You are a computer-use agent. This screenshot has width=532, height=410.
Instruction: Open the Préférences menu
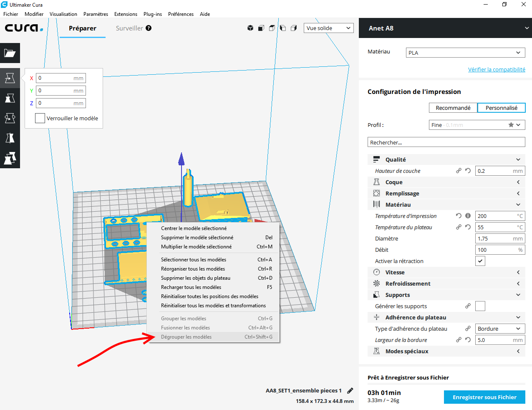181,14
